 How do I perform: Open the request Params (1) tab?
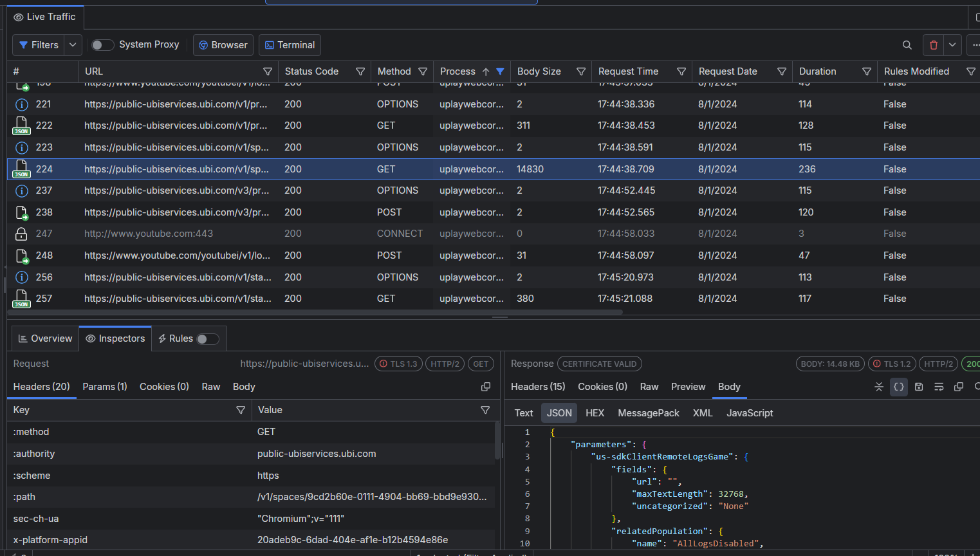[105, 387]
